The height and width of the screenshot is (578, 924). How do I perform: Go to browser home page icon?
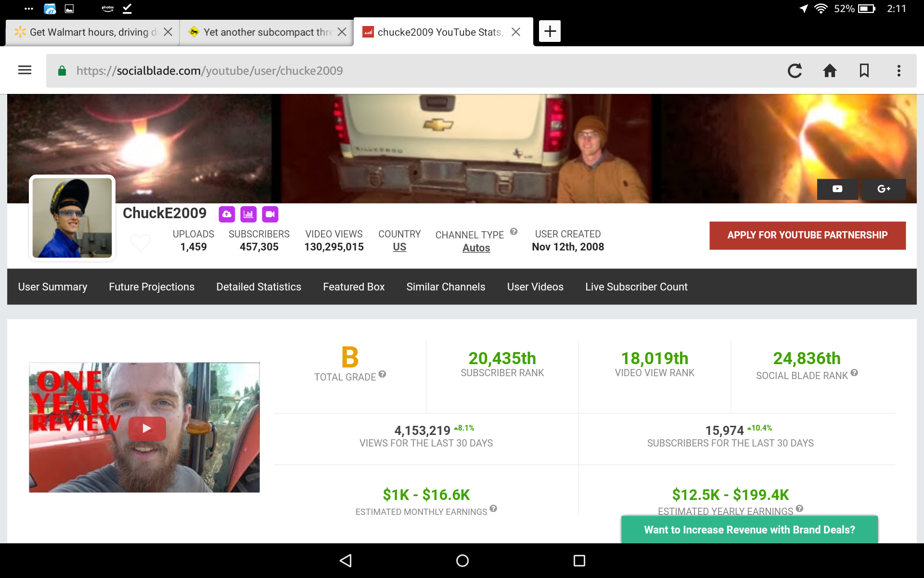pos(830,71)
